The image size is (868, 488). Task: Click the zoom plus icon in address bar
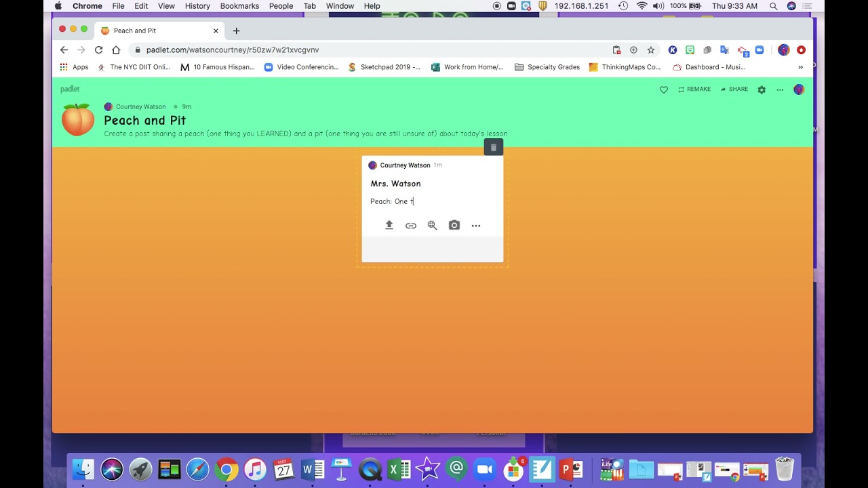(633, 49)
